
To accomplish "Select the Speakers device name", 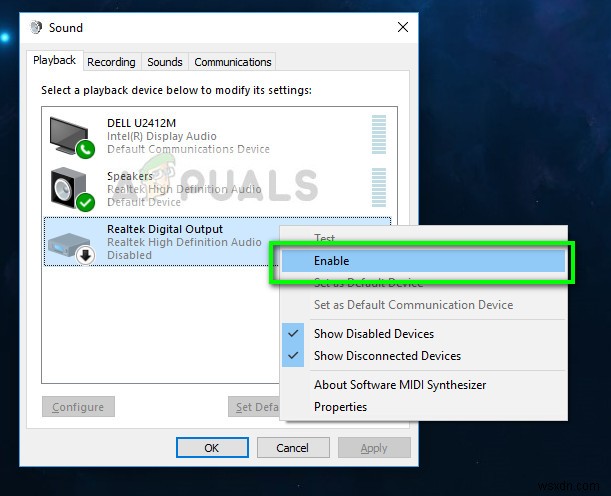I will pos(130,176).
